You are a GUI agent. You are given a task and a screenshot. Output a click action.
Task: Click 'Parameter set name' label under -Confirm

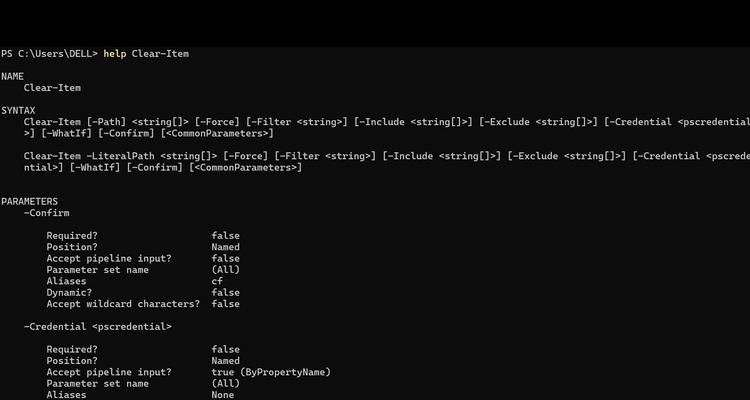[98, 270]
